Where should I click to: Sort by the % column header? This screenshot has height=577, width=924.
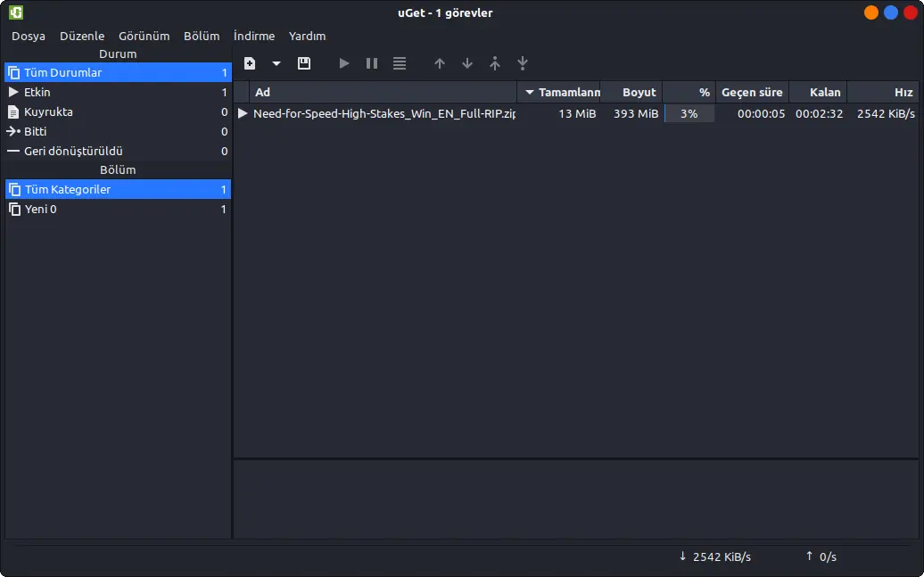pos(689,92)
